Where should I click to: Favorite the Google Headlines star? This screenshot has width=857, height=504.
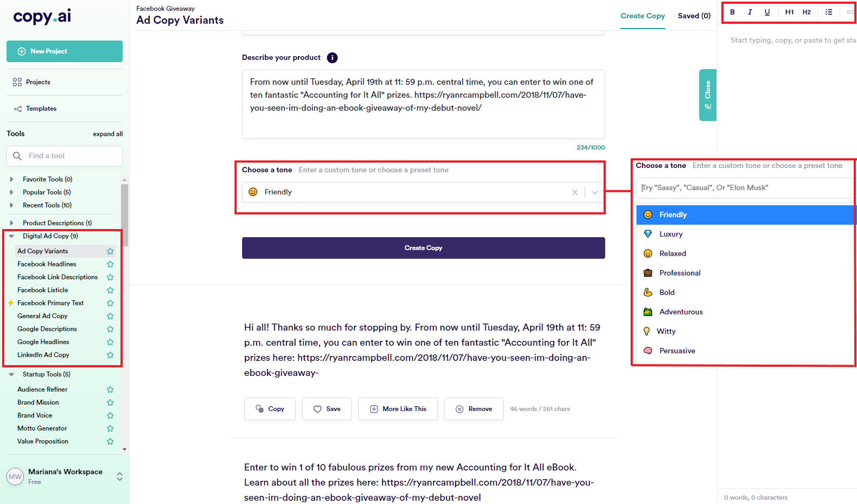click(110, 342)
